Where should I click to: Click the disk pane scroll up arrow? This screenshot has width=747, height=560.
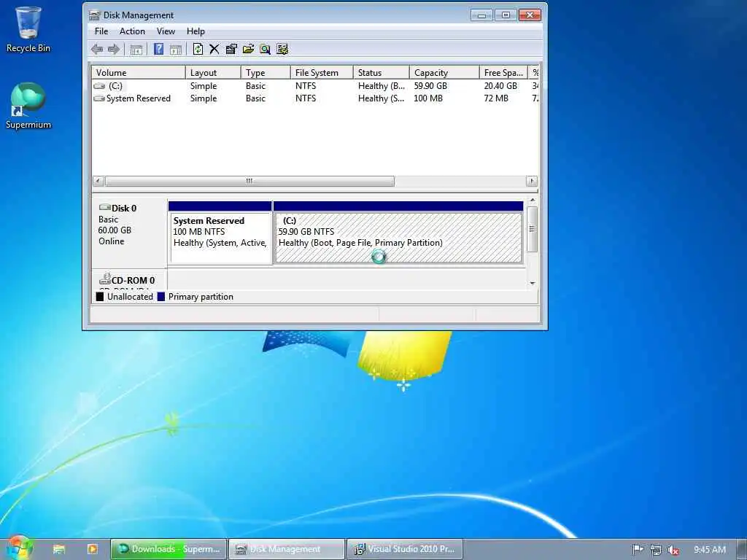(x=533, y=201)
